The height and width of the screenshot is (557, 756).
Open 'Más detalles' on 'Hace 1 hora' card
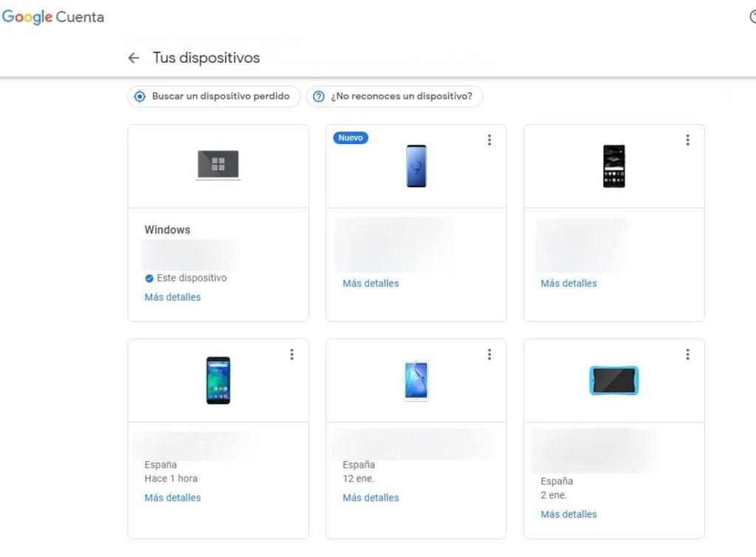tap(173, 498)
